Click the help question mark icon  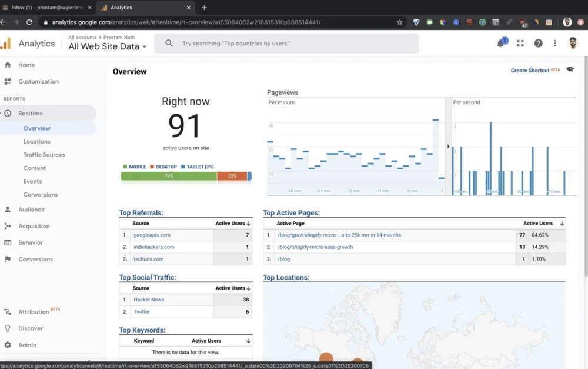(x=538, y=44)
